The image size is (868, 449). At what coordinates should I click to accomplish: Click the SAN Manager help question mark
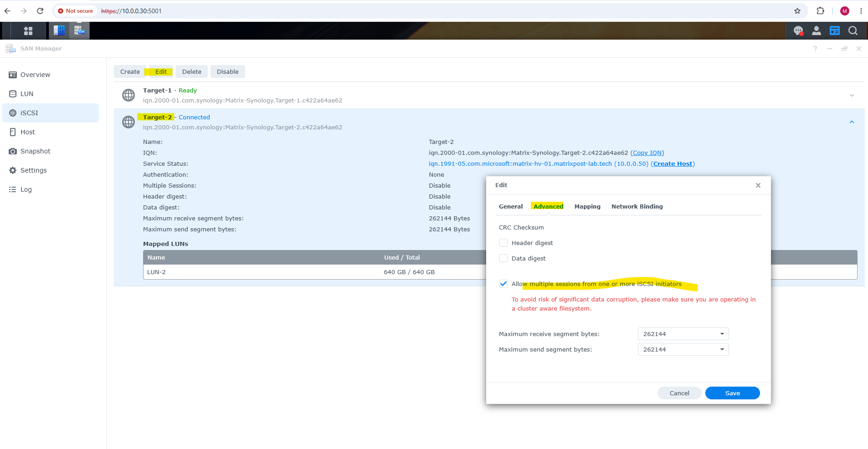815,49
